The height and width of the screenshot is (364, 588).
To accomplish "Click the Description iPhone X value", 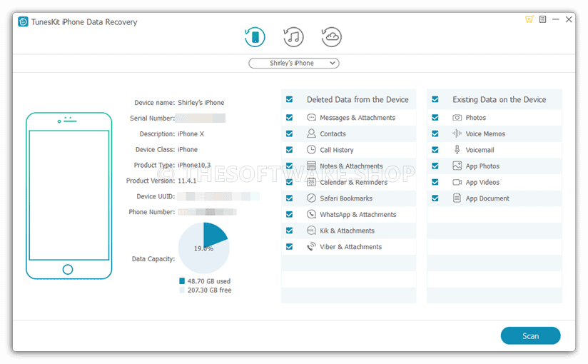I will tap(191, 134).
